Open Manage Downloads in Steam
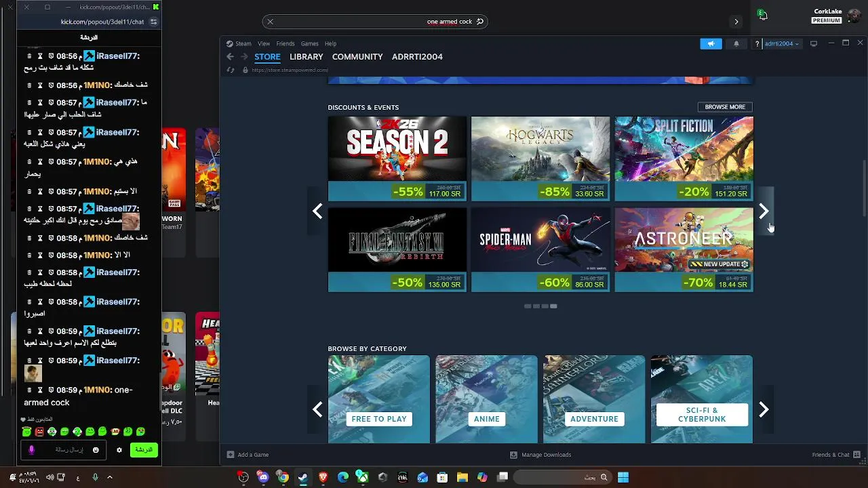The width and height of the screenshot is (868, 488). pos(540,455)
